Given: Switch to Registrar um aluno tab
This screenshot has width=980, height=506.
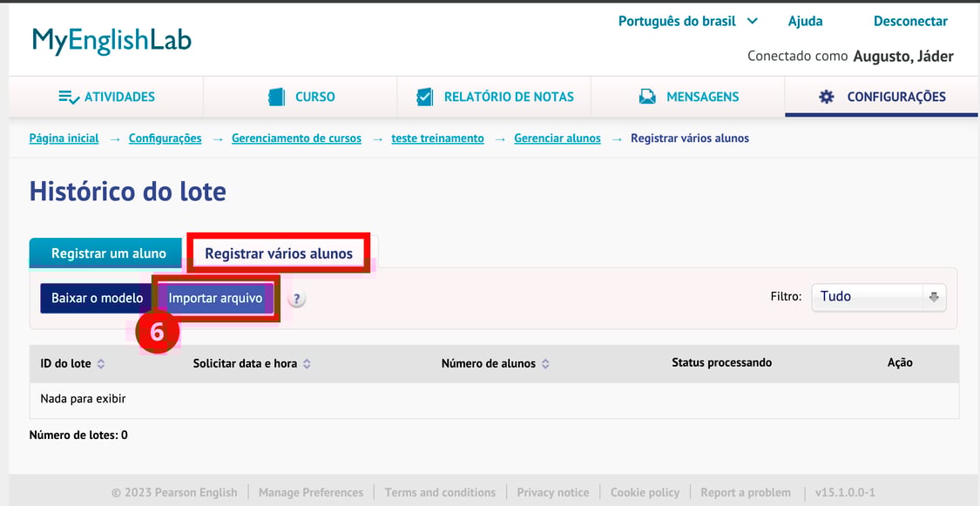Looking at the screenshot, I should [x=108, y=253].
